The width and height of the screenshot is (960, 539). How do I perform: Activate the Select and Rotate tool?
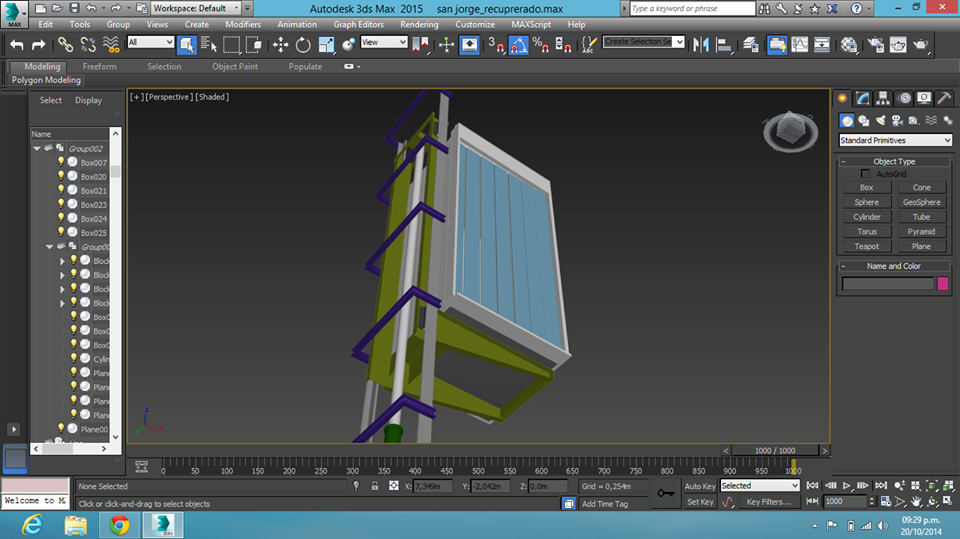coord(303,44)
